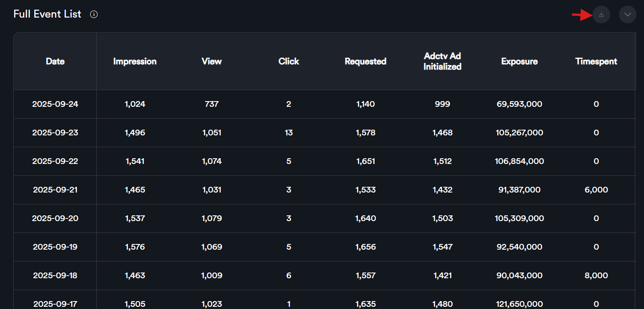Click the 13 clicks cell value

(x=288, y=133)
